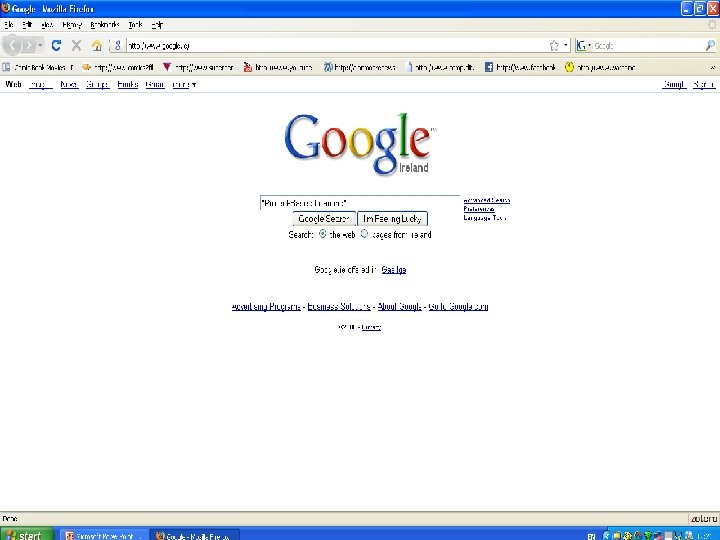Open the Advertising Programmes link
The image size is (720, 540).
point(266,306)
